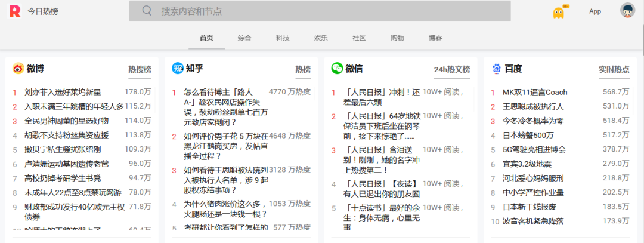The width and height of the screenshot is (644, 243).
Task: Open 中小学严控作业量 headline
Action: [533, 193]
